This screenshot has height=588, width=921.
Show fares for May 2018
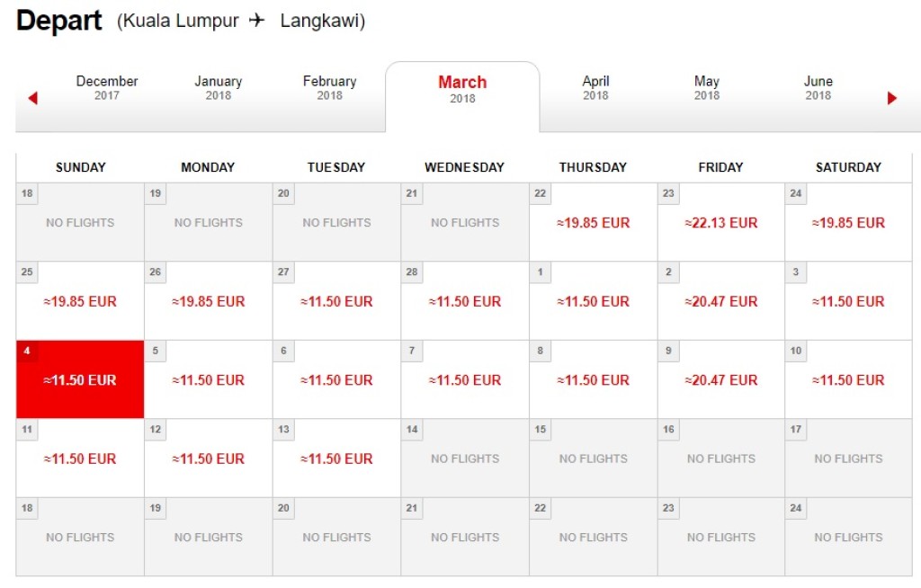tap(706, 88)
